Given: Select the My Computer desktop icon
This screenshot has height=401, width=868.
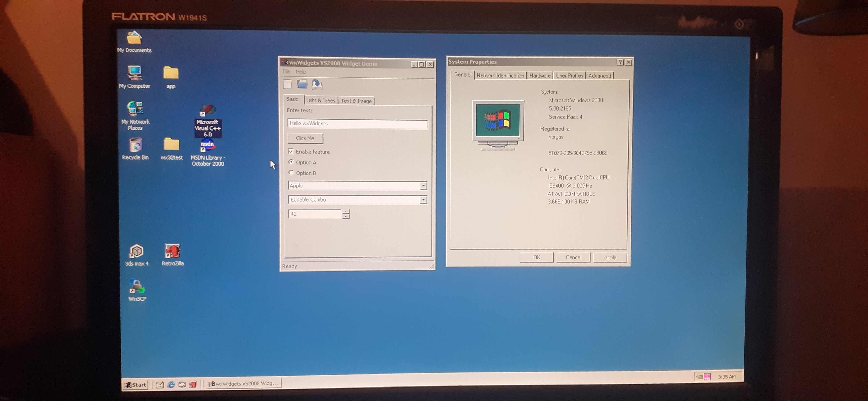Looking at the screenshot, I should pos(134,77).
